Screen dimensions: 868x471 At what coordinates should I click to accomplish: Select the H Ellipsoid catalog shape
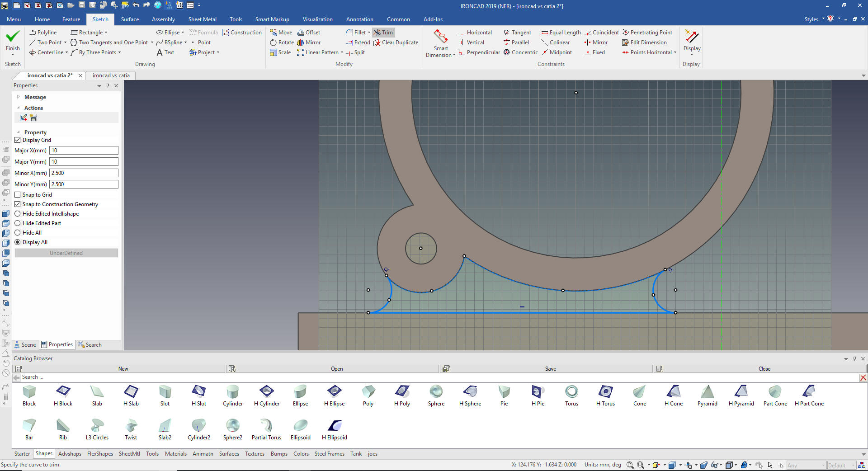coord(335,429)
